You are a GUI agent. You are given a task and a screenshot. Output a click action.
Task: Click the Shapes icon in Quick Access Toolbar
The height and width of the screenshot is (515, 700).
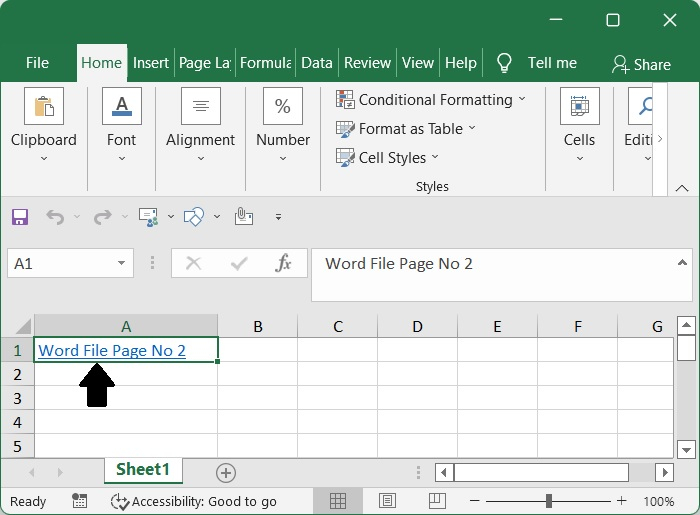tap(195, 216)
